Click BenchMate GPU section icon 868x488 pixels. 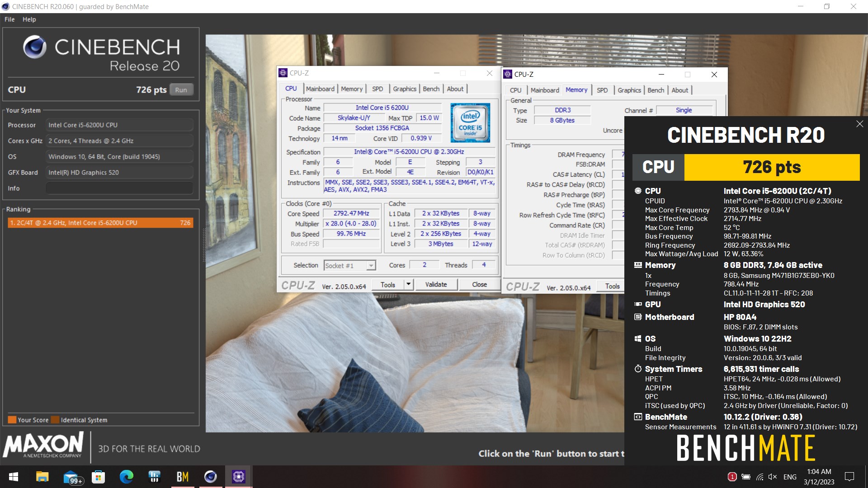click(x=638, y=304)
